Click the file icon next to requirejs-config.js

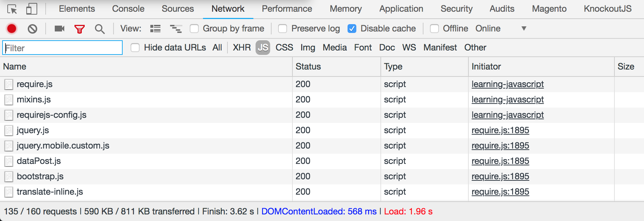(x=9, y=115)
